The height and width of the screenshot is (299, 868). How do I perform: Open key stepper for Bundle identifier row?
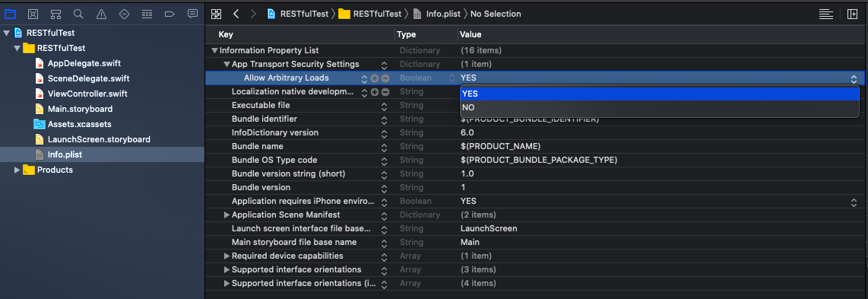point(384,119)
